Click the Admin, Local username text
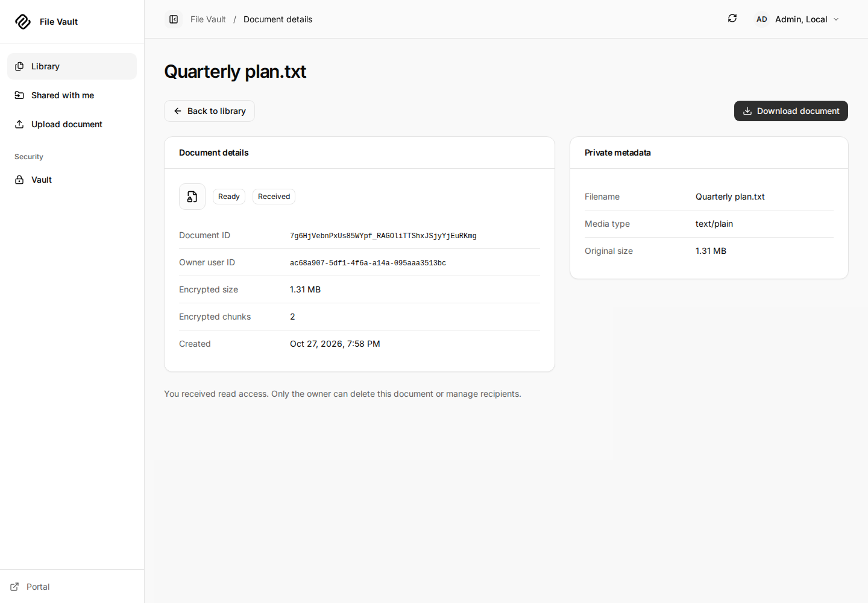The image size is (868, 603). (x=801, y=19)
